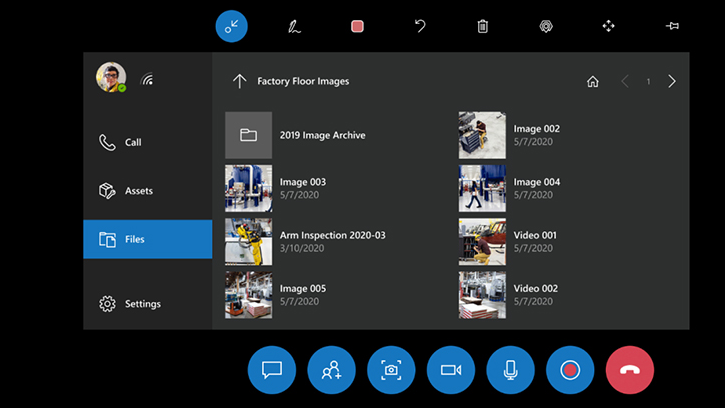Select the arrow annotation tool

231,26
